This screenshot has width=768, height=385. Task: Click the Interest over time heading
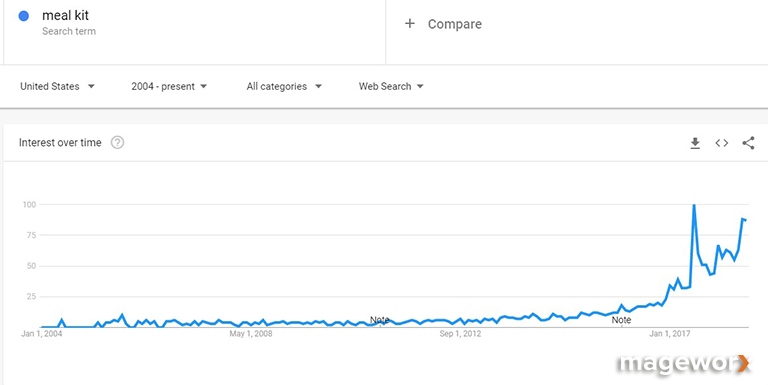click(x=60, y=143)
